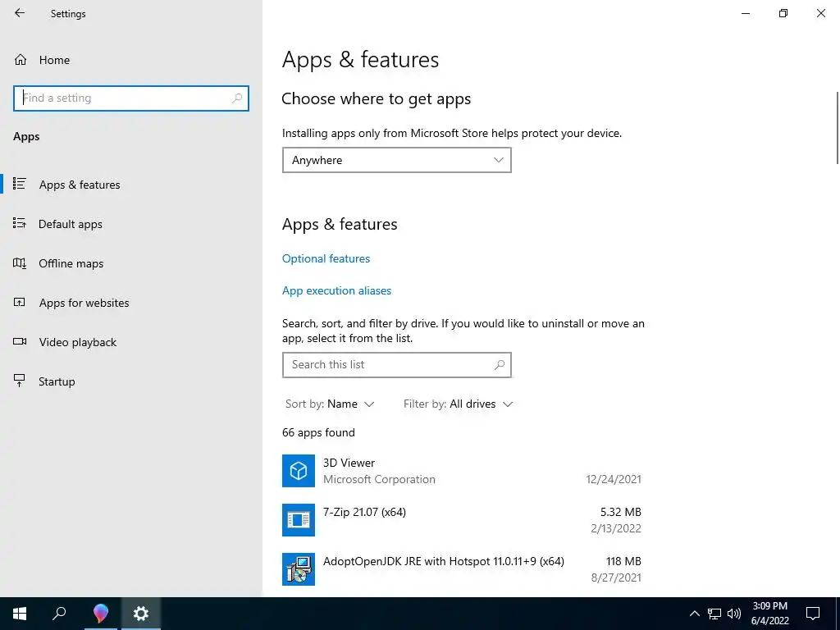Click the back arrow in Settings

coord(20,13)
